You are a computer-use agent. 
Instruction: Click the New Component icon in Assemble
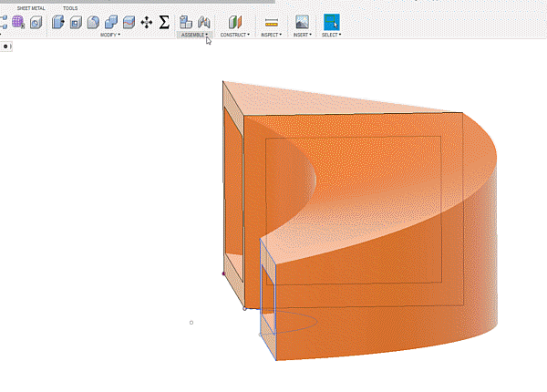[186, 22]
